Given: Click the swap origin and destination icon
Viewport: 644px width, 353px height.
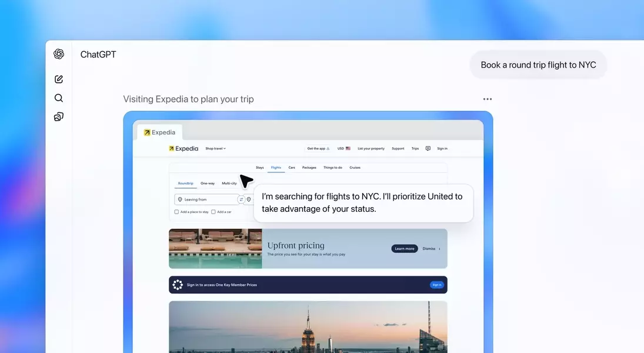Looking at the screenshot, I should (241, 199).
